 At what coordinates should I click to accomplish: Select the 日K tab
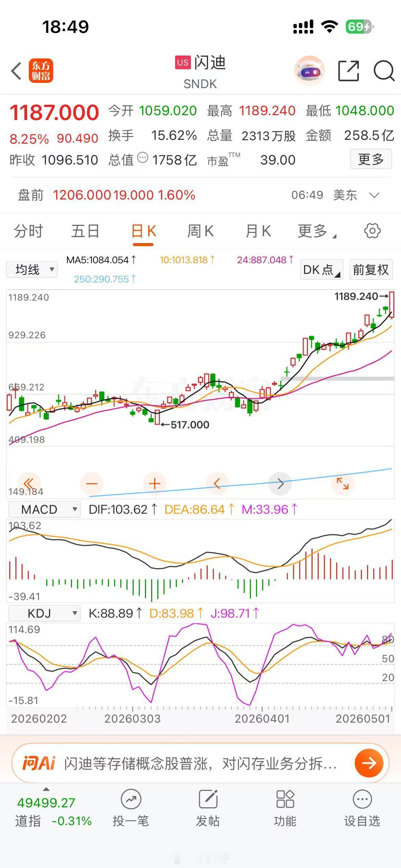(144, 231)
